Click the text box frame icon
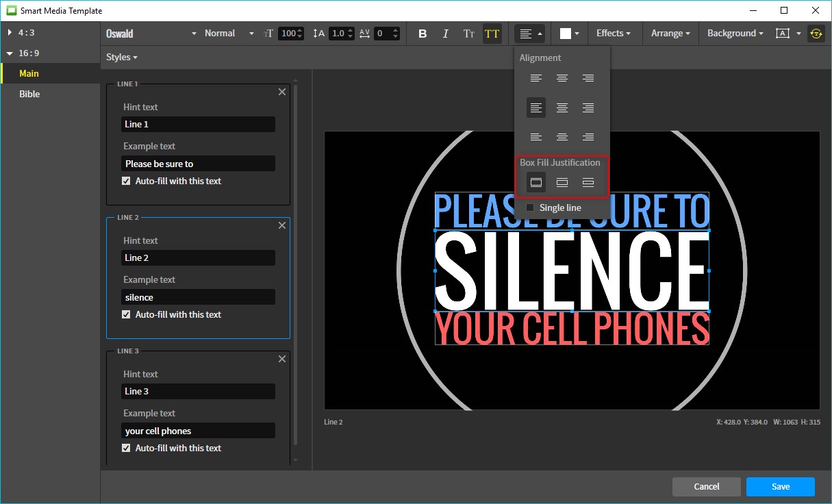The image size is (832, 504). [782, 34]
